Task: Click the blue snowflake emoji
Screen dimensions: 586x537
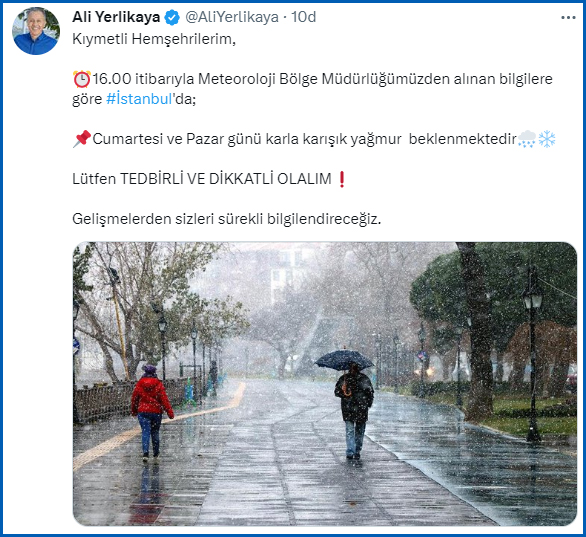Action: point(547,139)
